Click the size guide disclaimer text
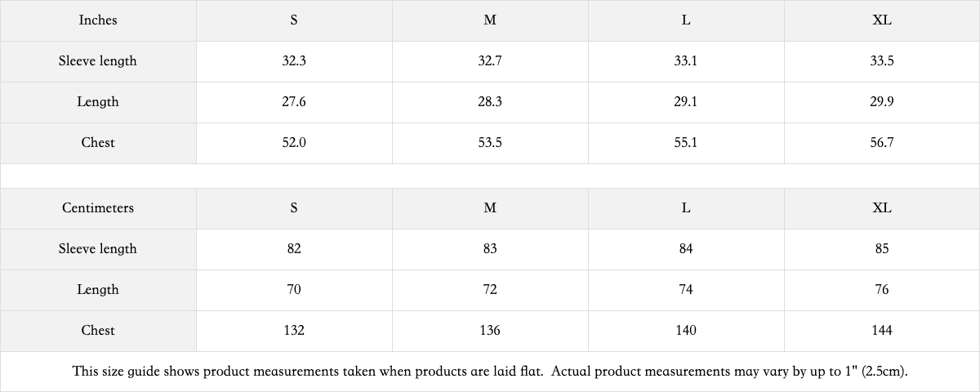 [490, 372]
